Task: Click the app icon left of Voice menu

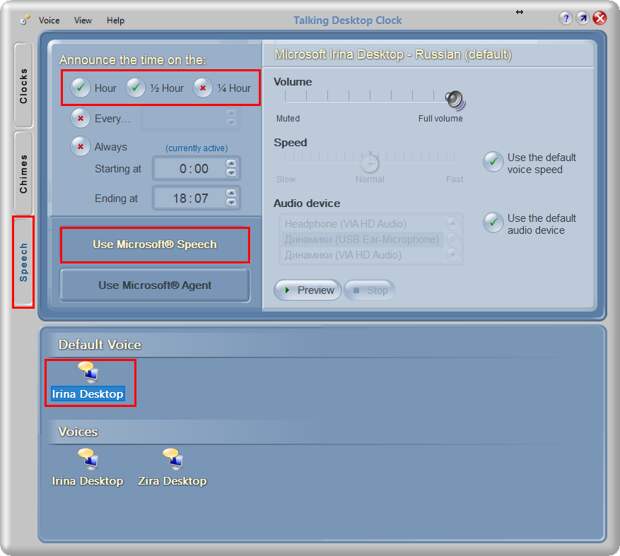Action: point(25,20)
